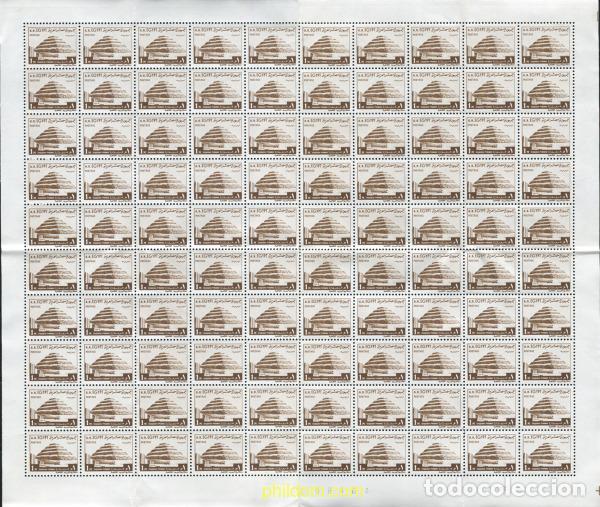
Task: Select the eighth stamp in the second row
Action: pyautogui.click(x=437, y=90)
